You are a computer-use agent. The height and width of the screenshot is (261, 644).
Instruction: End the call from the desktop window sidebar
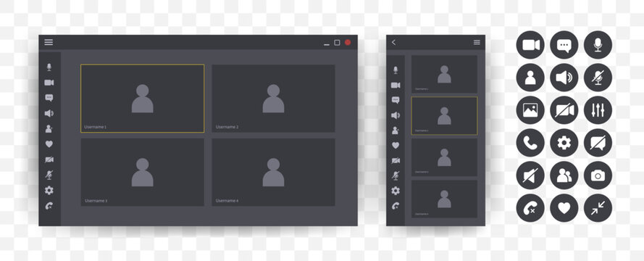coord(49,206)
